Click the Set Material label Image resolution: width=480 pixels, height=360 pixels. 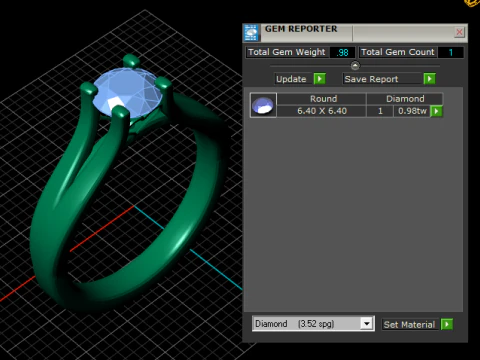(409, 324)
